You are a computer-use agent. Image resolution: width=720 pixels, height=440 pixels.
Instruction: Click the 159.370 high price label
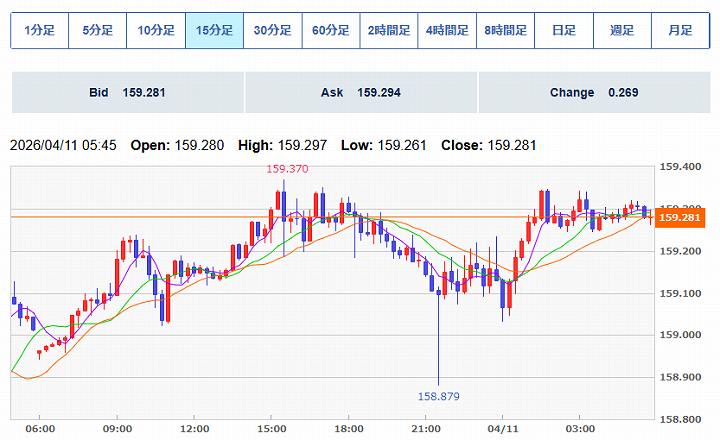click(x=287, y=169)
